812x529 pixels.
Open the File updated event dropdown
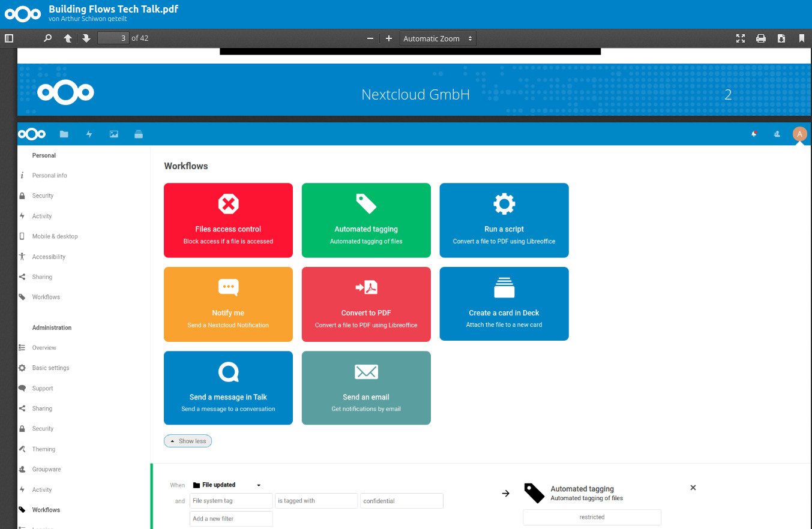pos(227,485)
